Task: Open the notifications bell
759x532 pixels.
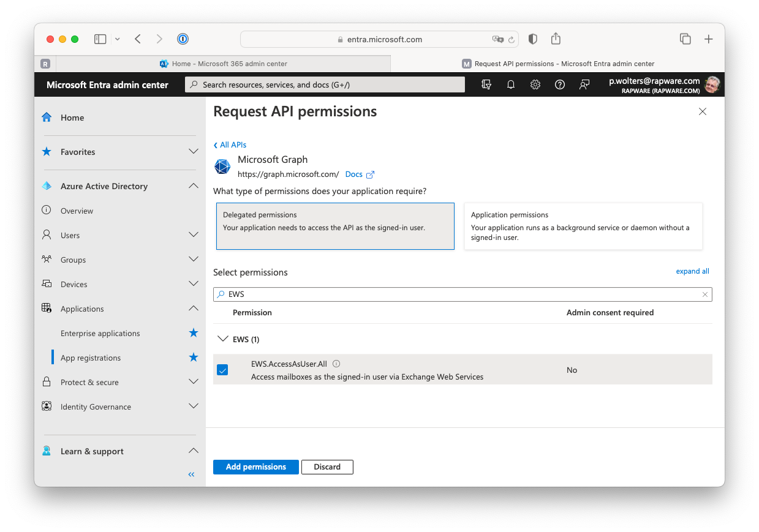Action: pyautogui.click(x=511, y=84)
